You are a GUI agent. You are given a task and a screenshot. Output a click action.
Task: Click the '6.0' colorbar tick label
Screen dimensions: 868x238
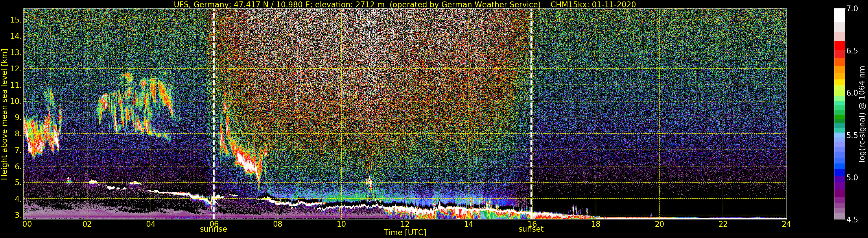(x=852, y=93)
